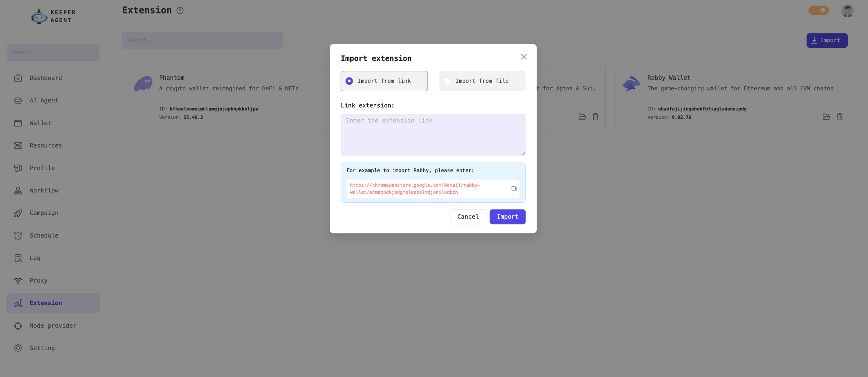The width and height of the screenshot is (868, 377).
Task: Copy the Rabby example link
Action: pos(514,189)
